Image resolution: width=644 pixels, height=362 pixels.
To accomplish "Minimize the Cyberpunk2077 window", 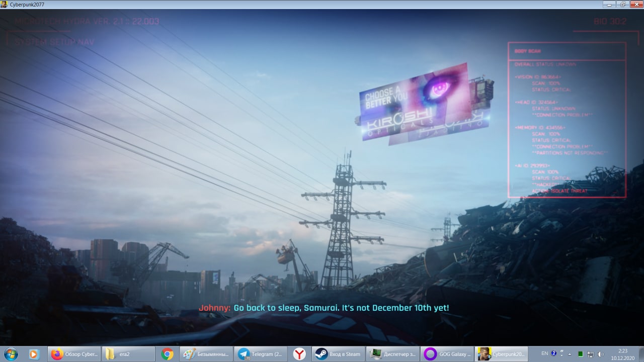I will click(610, 4).
